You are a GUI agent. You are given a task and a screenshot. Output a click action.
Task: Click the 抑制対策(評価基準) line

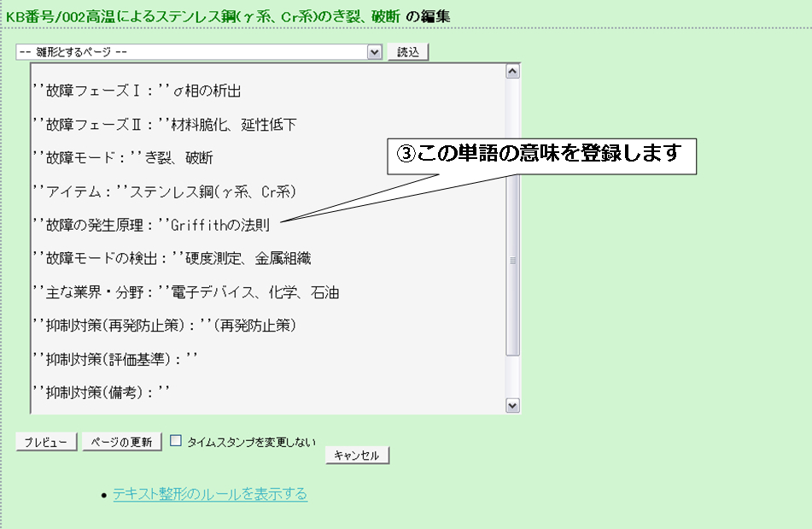click(x=114, y=359)
